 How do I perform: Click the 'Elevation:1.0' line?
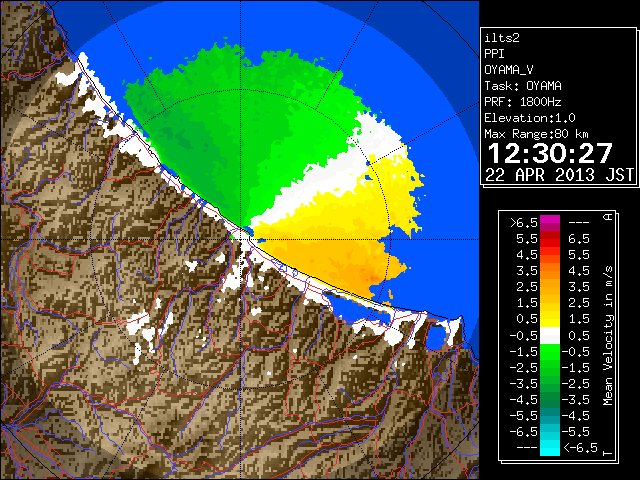point(530,118)
